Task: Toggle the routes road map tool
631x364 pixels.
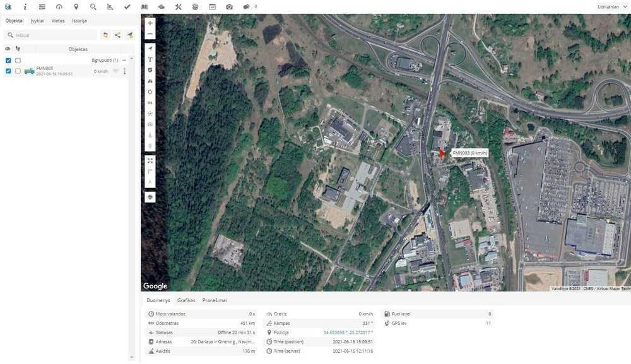Action: [150, 81]
